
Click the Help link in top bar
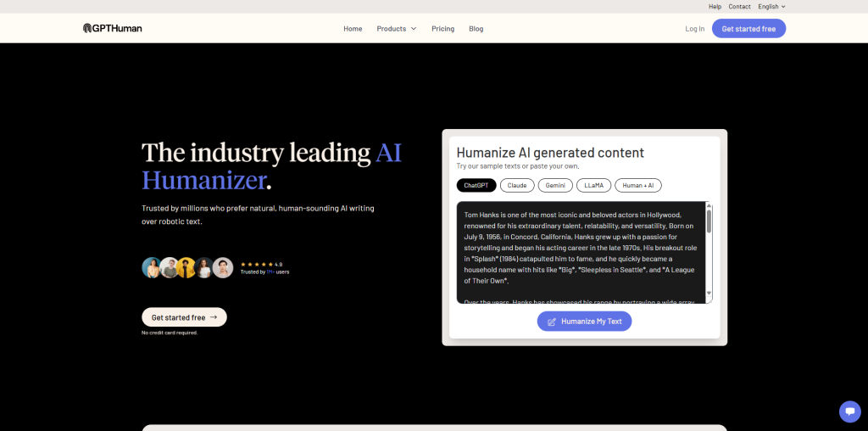pyautogui.click(x=715, y=7)
